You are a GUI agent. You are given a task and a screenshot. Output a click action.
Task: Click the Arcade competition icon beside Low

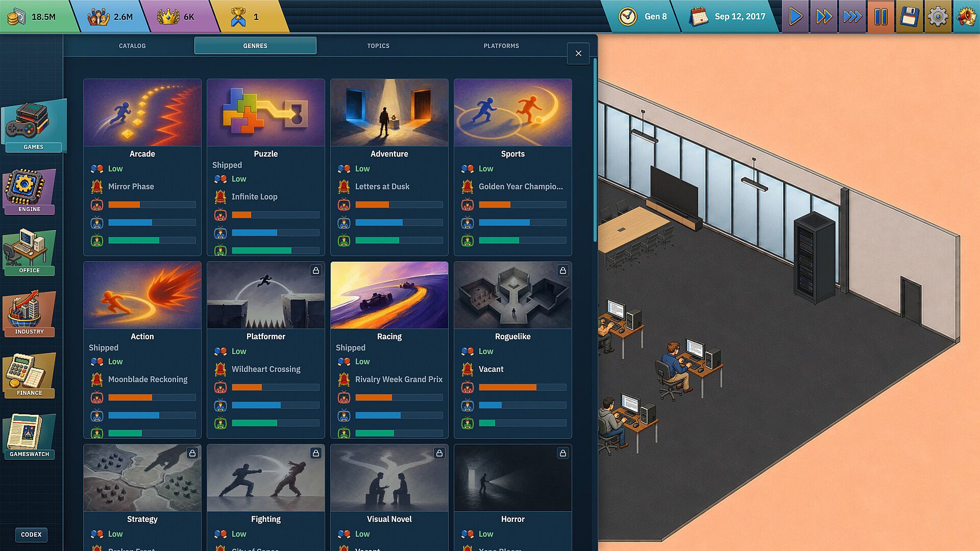pos(97,169)
